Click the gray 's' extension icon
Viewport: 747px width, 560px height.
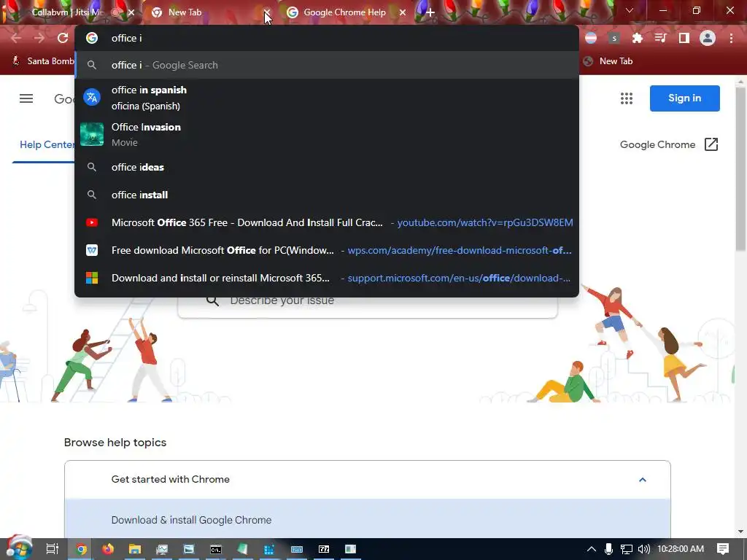(x=614, y=38)
